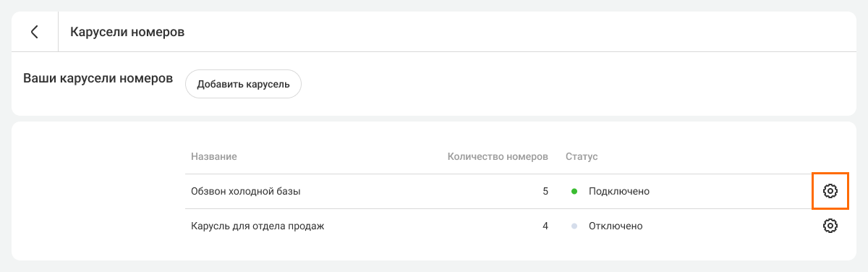Image resolution: width=868 pixels, height=272 pixels.
Task: Click the Ваши карусели номеров heading
Action: (98, 78)
